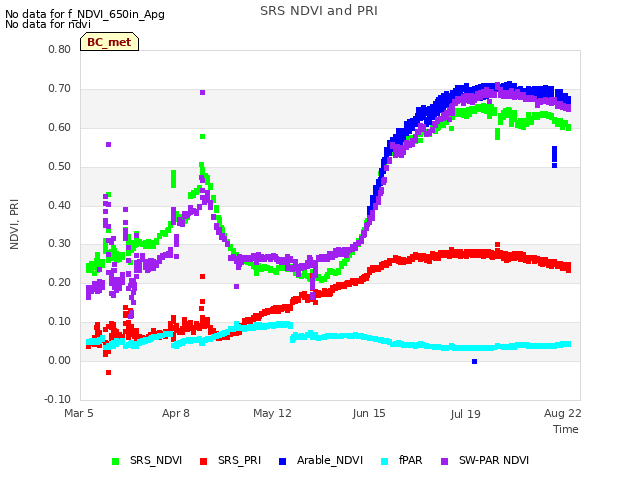
Task: Click the fPAR legend label
Action: click(x=410, y=460)
